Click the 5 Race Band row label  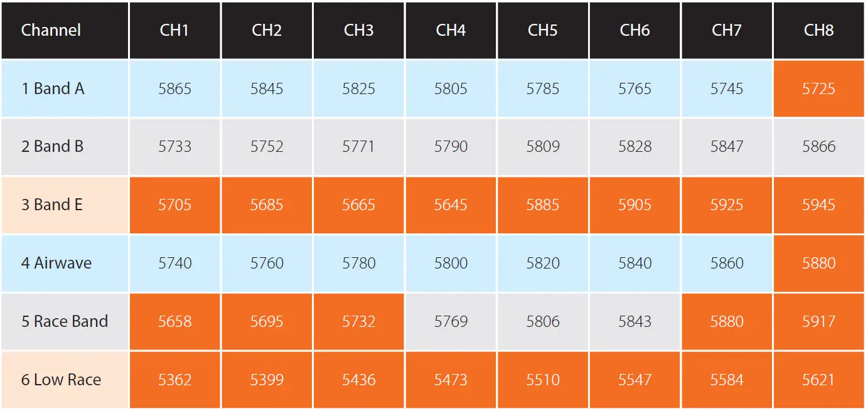(x=65, y=321)
